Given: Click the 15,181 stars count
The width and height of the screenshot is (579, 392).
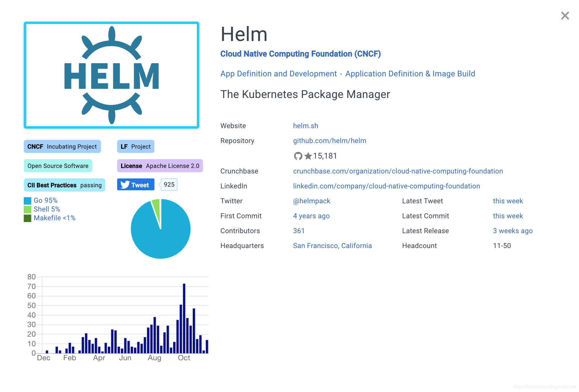Looking at the screenshot, I should (325, 156).
